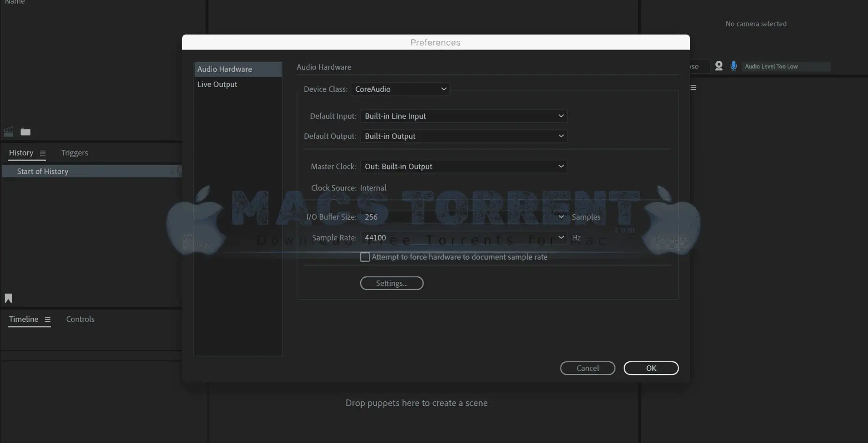Viewport: 868px width, 443px height.
Task: Open the Device Class CoreAudio dropdown
Action: click(x=400, y=89)
